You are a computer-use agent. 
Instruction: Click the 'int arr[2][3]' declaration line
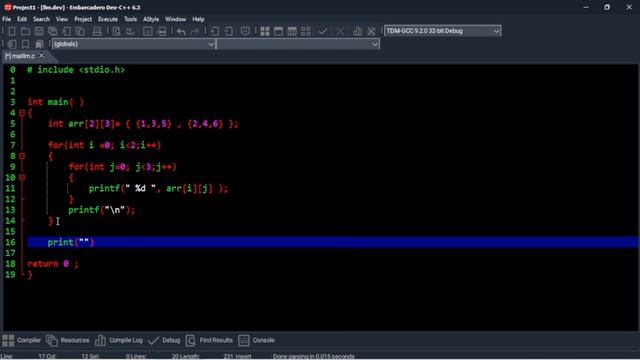(x=143, y=124)
